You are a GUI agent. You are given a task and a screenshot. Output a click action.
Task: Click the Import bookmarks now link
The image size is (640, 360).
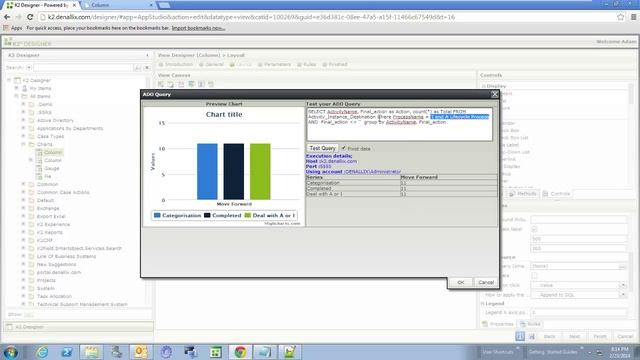click(198, 28)
